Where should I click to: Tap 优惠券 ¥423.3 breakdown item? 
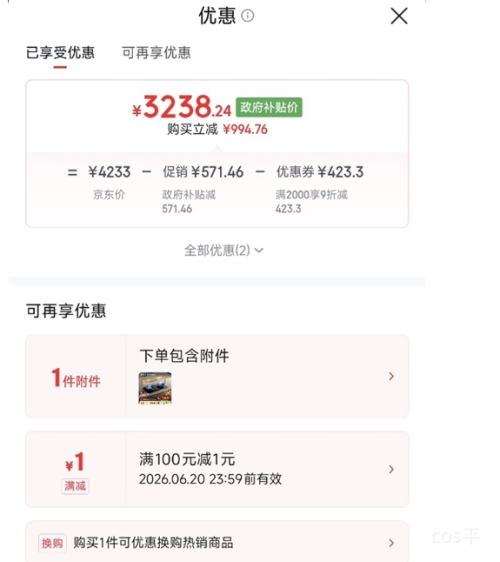(320, 172)
